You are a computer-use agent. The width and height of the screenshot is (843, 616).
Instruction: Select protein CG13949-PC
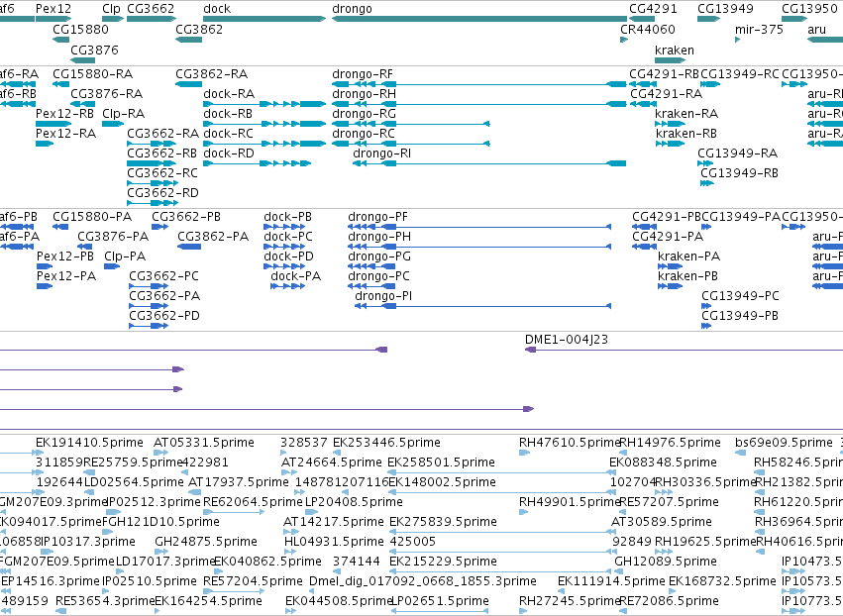(x=706, y=306)
